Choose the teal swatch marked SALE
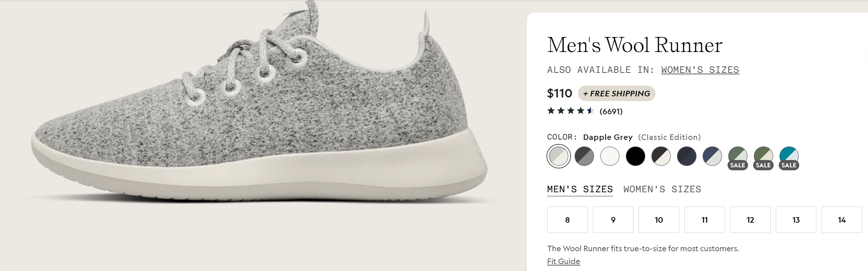 point(789,156)
